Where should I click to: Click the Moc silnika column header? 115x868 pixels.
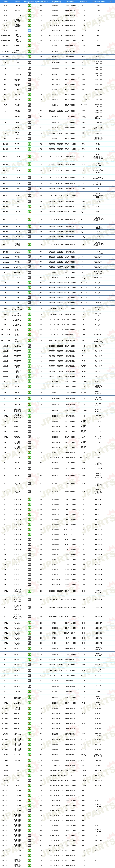click(x=70, y=1)
